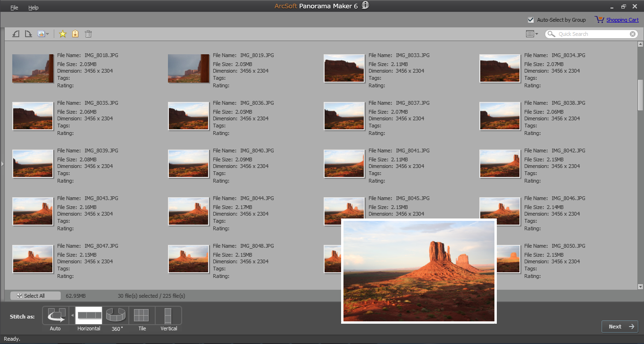644x344 pixels.
Task: Select the IMG_8047.JPG thumbnail
Action: click(x=33, y=259)
